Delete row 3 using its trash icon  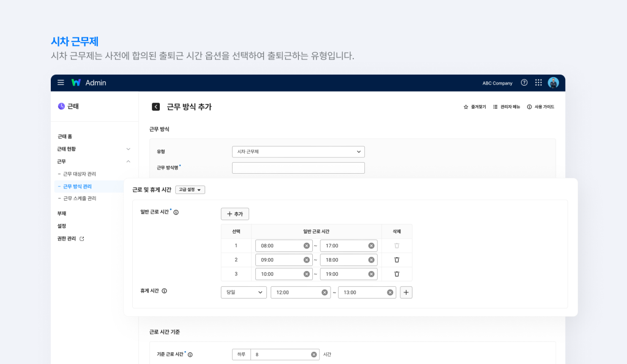tap(396, 273)
